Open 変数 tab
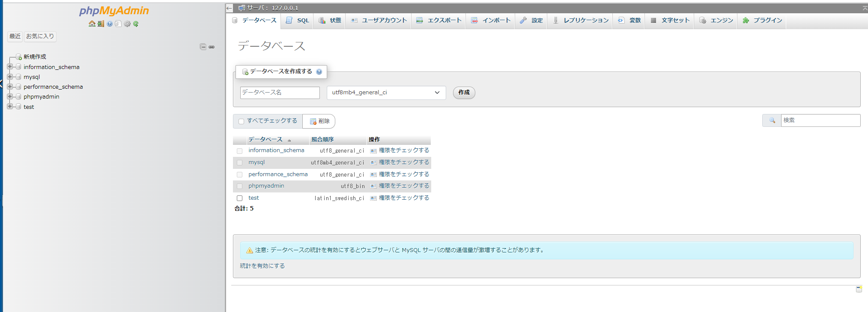The height and width of the screenshot is (312, 868). (629, 21)
